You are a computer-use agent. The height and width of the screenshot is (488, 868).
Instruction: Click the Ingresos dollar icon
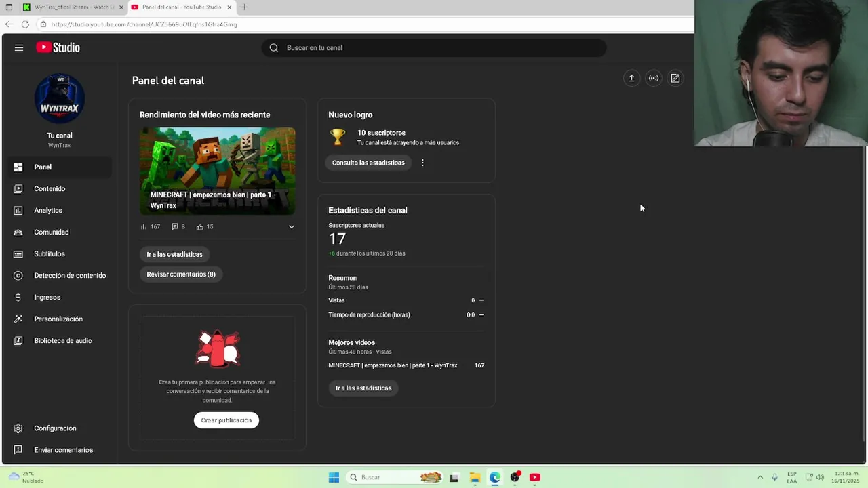click(18, 297)
